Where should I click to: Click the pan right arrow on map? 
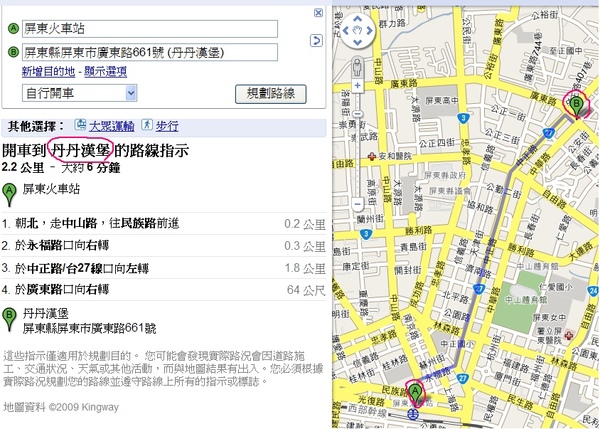[368, 32]
